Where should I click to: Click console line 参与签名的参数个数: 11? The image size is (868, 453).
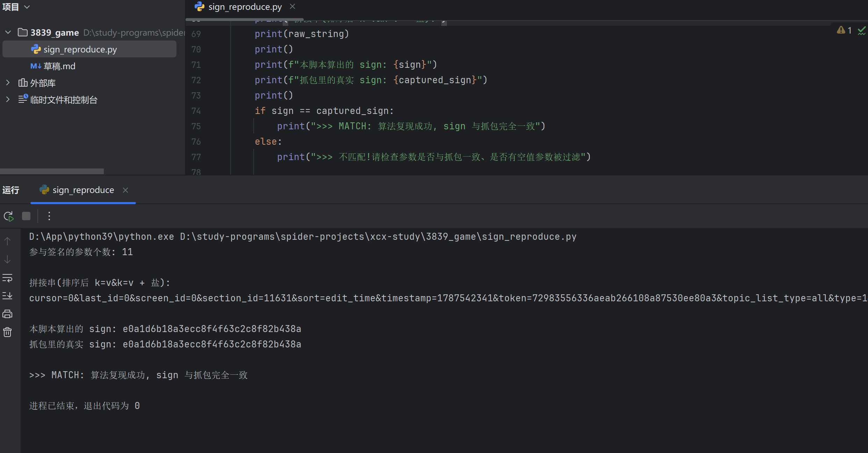coord(81,252)
